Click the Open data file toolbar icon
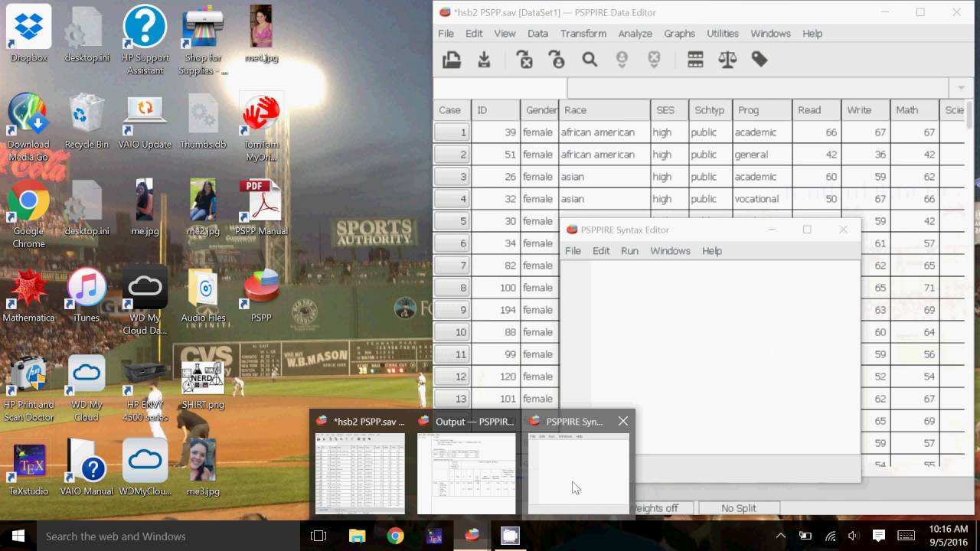The width and height of the screenshot is (980, 551). click(452, 60)
